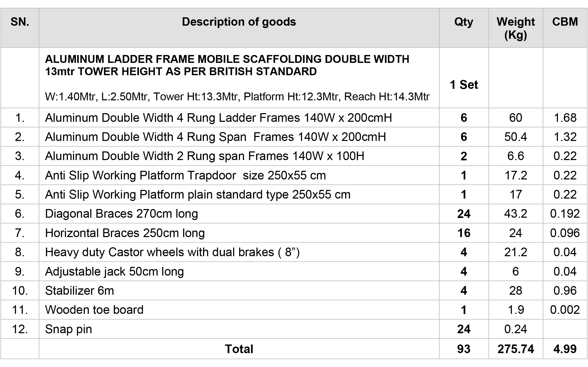Select the Trapdoor platform description cell
The width and height of the screenshot is (588, 367).
point(239,175)
